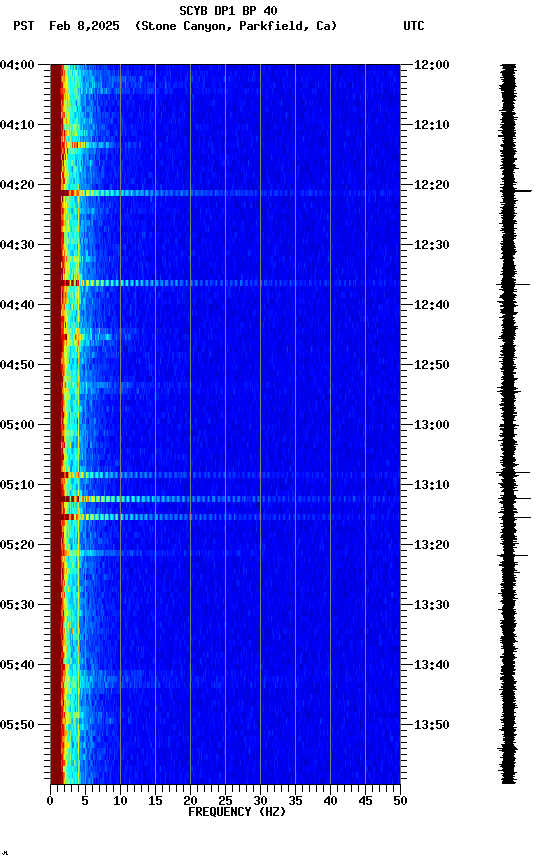
Task: Click the UTC time label 13:50
Action: [432, 725]
